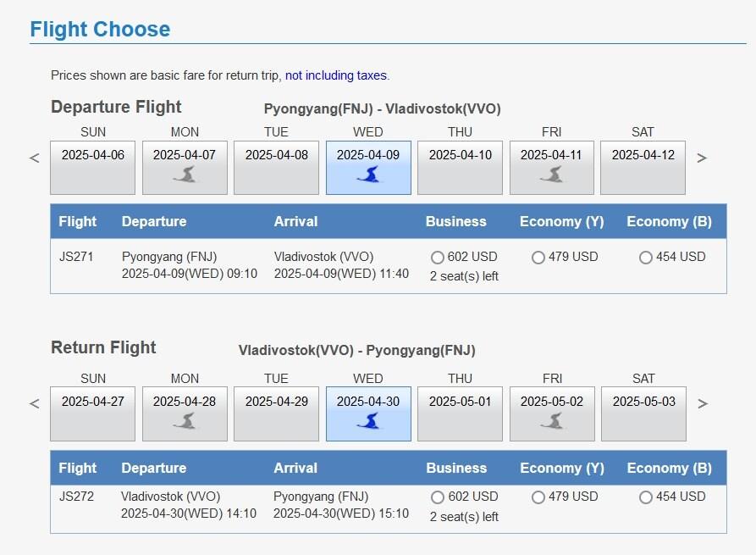Select TUE 2025-04-29 return date button
The height and width of the screenshot is (555, 756).
(276, 413)
